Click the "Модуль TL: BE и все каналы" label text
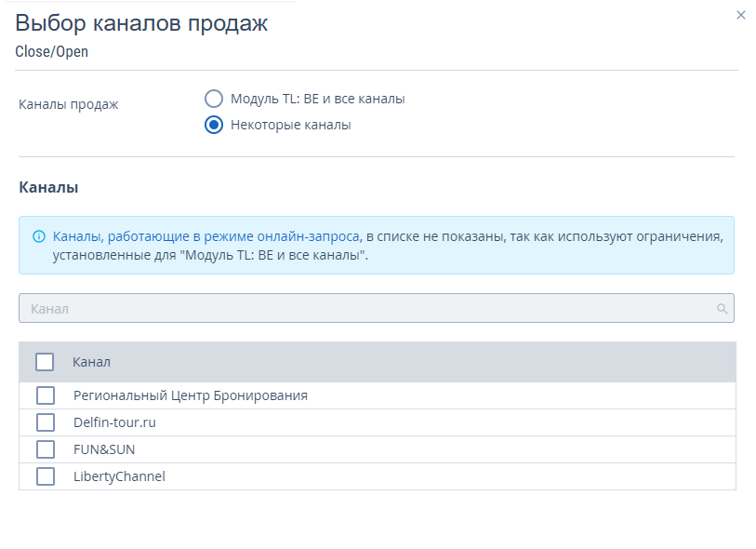Viewport: 756px width, 549px height. [317, 99]
